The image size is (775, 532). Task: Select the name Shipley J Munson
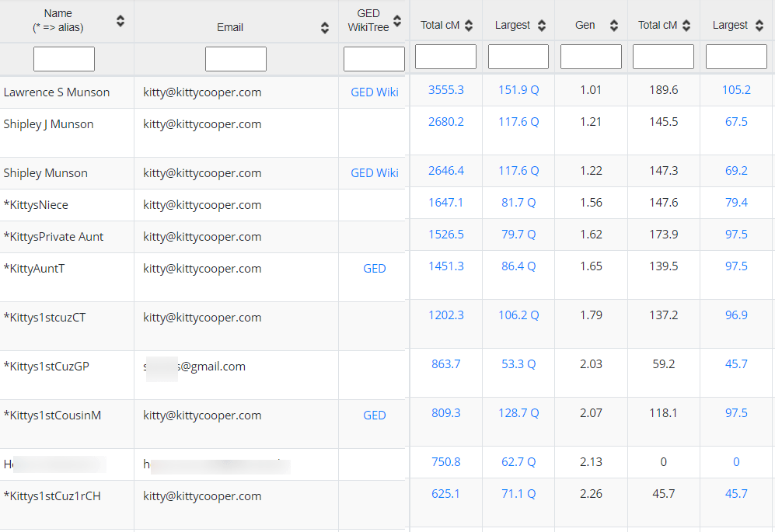48,124
